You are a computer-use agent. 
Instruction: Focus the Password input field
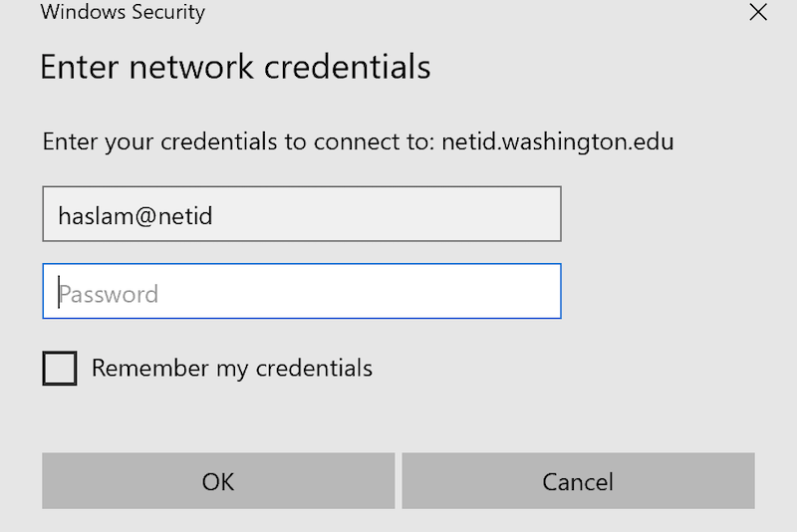302,291
